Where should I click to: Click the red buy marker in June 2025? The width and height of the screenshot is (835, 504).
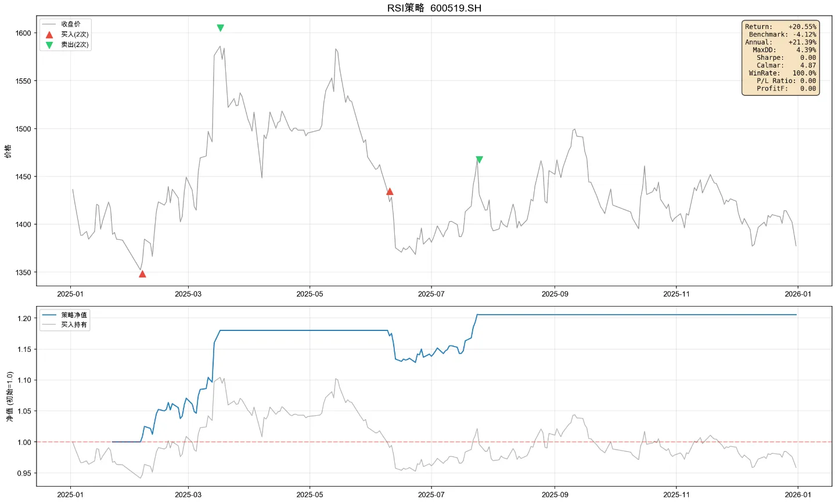point(390,192)
